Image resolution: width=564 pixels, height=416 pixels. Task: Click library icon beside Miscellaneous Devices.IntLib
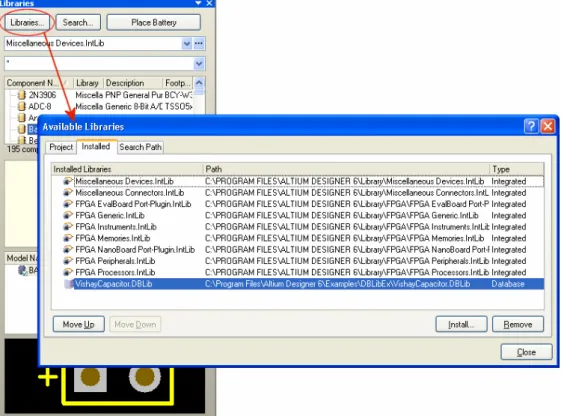coord(68,181)
